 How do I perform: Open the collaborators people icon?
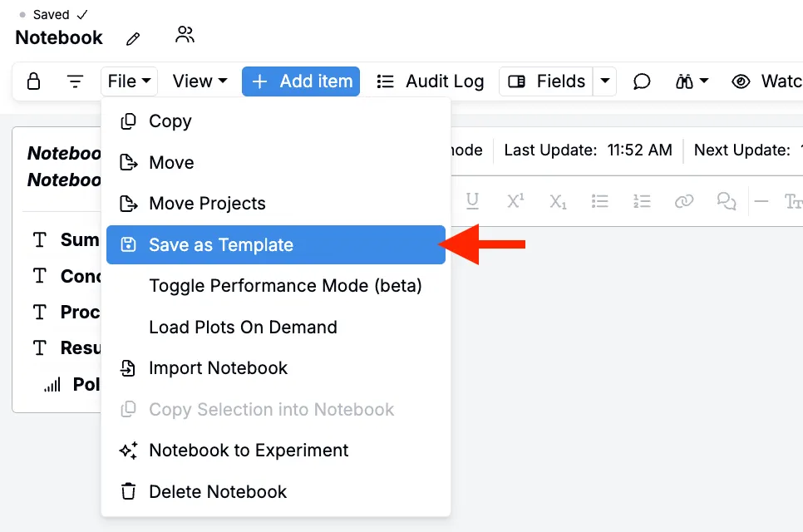[x=185, y=35]
